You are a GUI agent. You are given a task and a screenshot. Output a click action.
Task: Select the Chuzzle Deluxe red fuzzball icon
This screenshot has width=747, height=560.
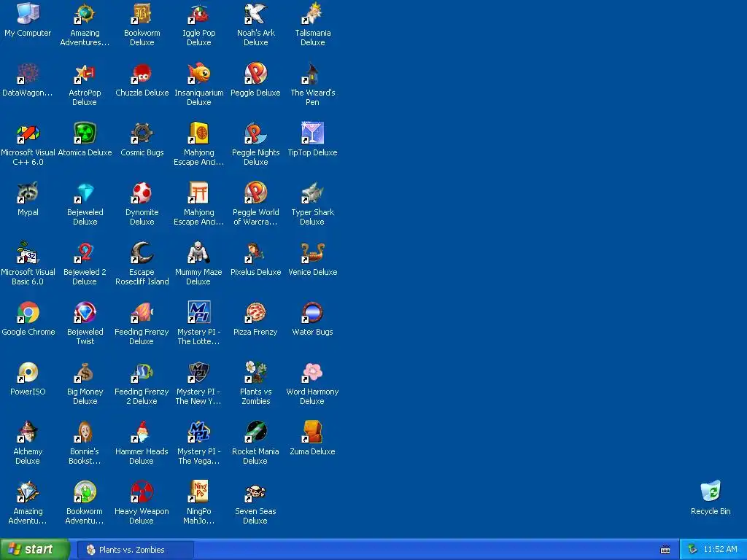(142, 74)
